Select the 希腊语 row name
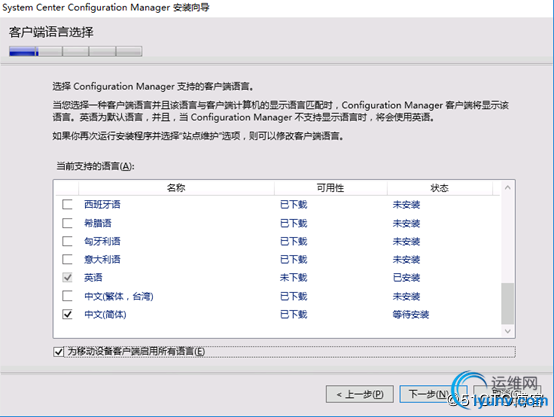 click(x=98, y=223)
